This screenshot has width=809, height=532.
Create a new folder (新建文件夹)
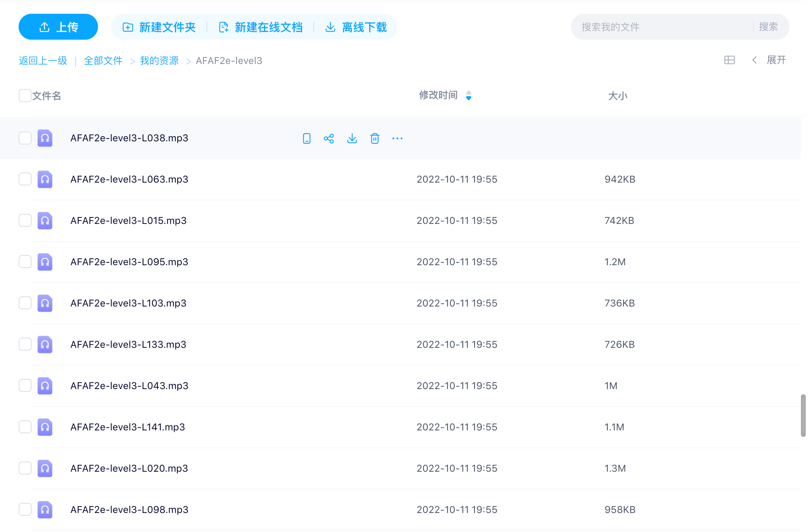point(159,27)
